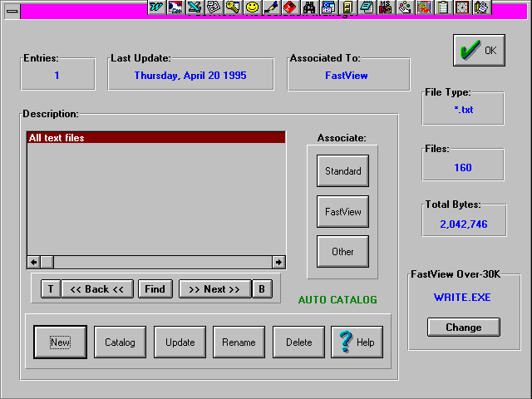Screen dimensions: 532x399
Task: Launch the clock icon
Action: pos(462,7)
